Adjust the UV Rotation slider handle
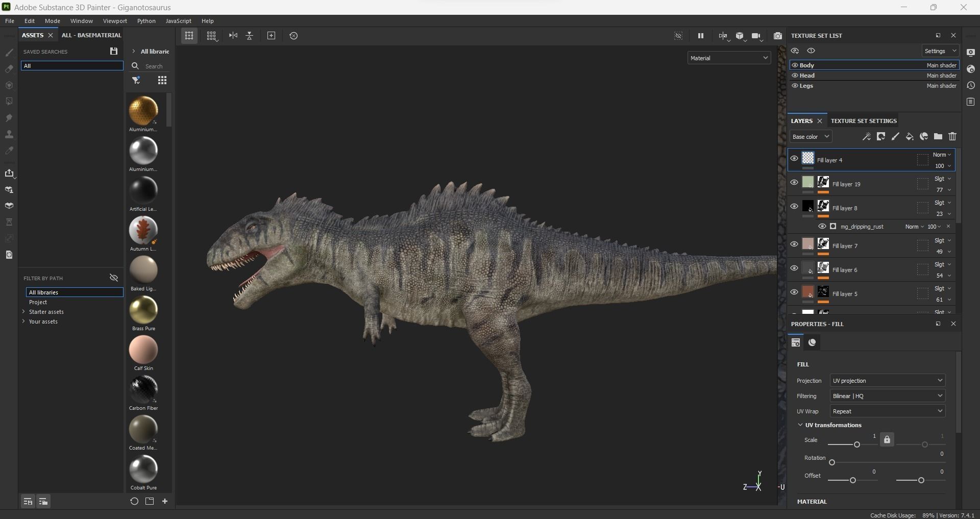This screenshot has height=519, width=980. point(832,462)
